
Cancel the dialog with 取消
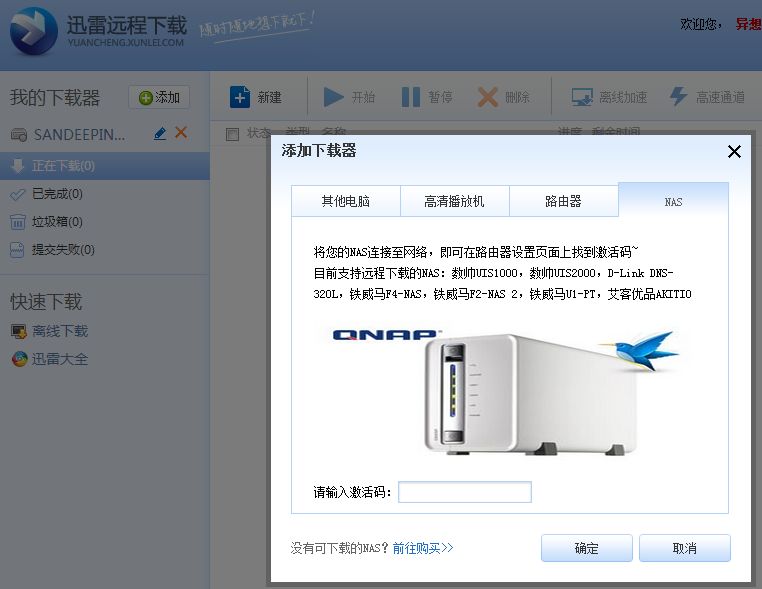pos(684,548)
